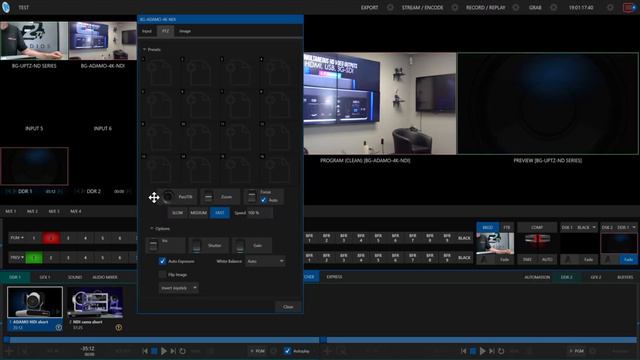The image size is (640, 360).
Task: Open DSK 1 BLACK source dropdown
Action: (x=578, y=227)
